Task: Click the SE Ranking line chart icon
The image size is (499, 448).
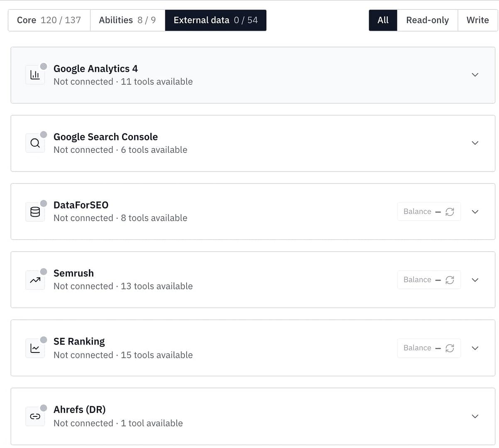Action: tap(35, 348)
